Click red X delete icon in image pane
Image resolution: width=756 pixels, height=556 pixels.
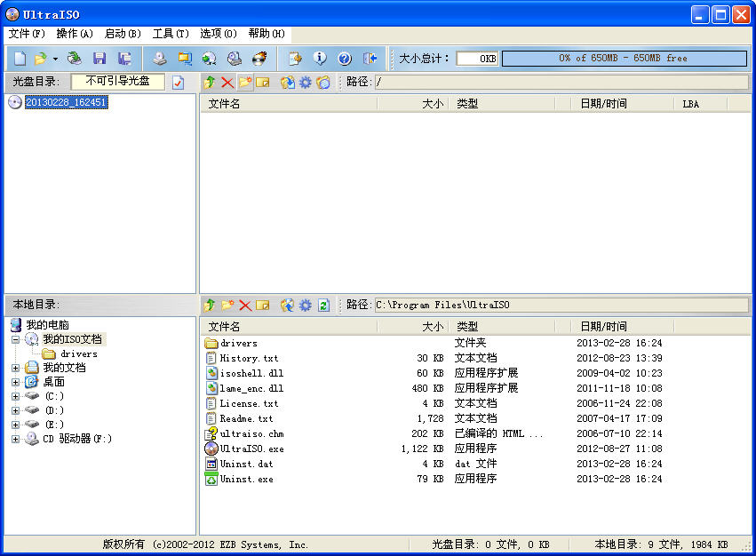(227, 82)
